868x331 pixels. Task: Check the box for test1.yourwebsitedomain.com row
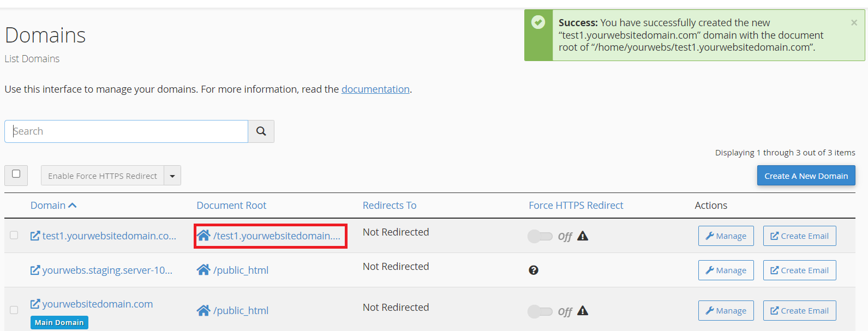click(x=14, y=235)
